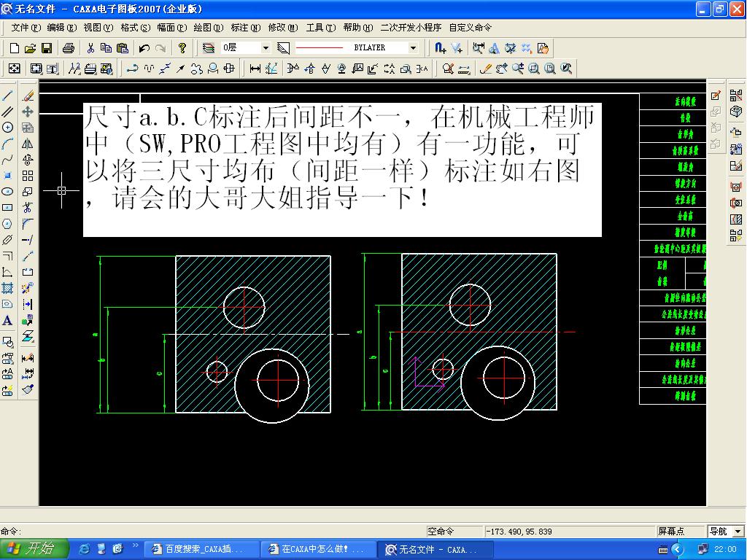Select the Array tool with the four squares icon
747x560 pixels.
(28, 176)
